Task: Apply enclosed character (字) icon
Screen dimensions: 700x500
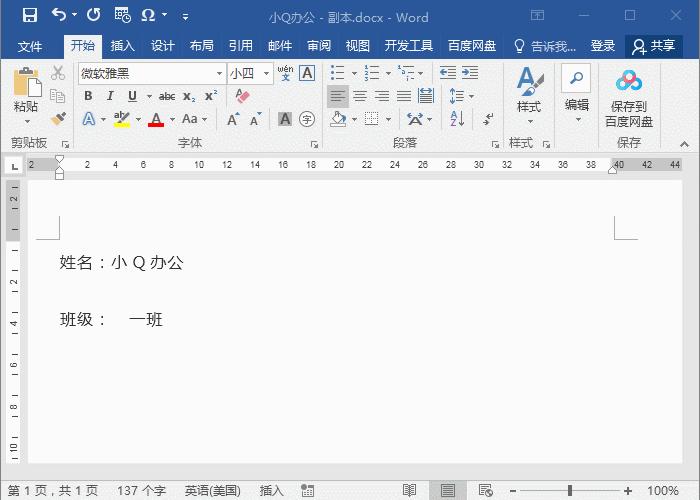Action: point(307,119)
